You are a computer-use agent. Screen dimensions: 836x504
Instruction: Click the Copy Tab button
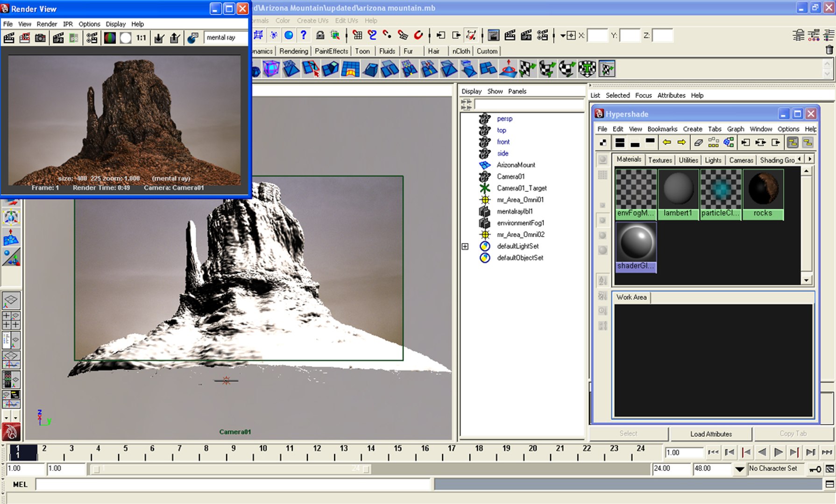coord(793,434)
